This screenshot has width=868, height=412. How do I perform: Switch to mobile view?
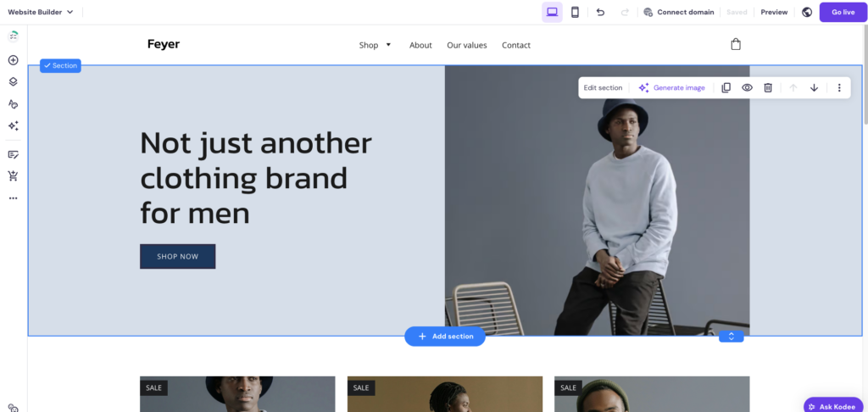coord(575,12)
